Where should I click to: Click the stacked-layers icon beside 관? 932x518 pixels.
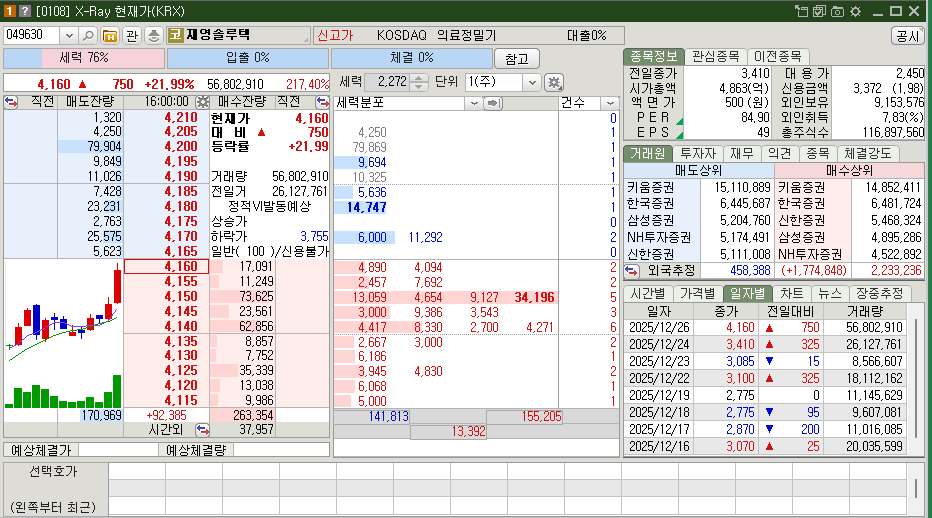(x=153, y=36)
